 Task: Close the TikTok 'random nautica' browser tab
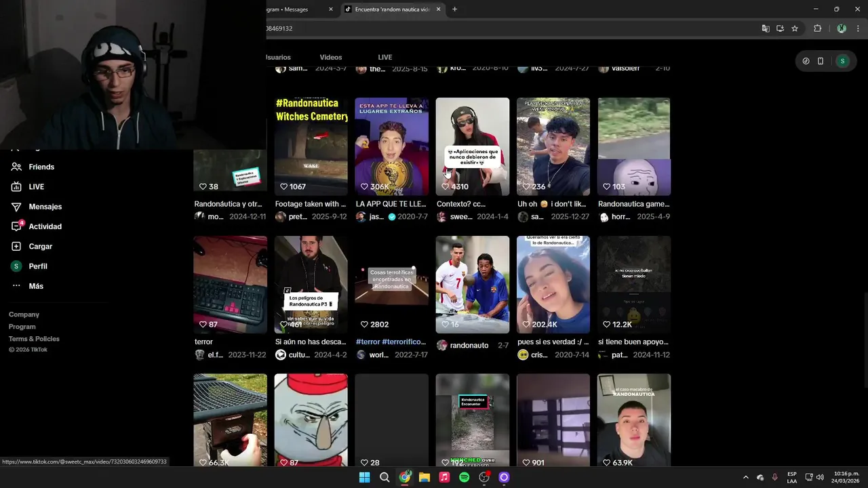coord(438,9)
